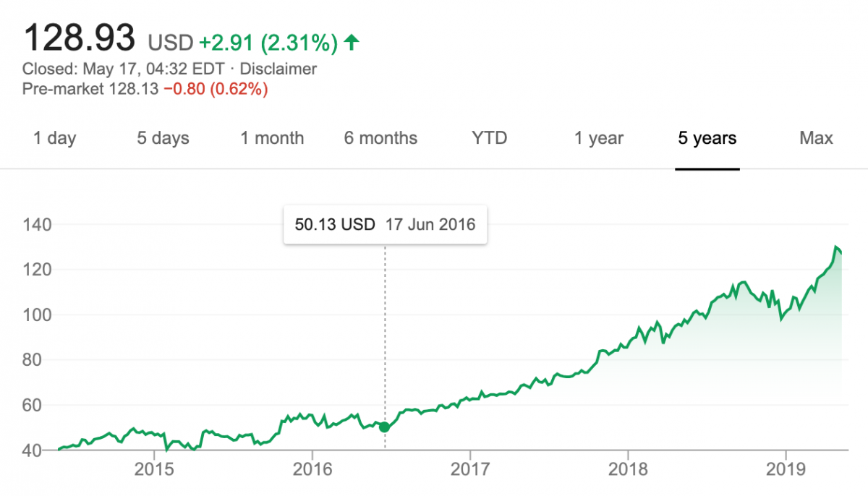
Task: Click the 2019 label on the x-axis
Action: click(x=786, y=470)
